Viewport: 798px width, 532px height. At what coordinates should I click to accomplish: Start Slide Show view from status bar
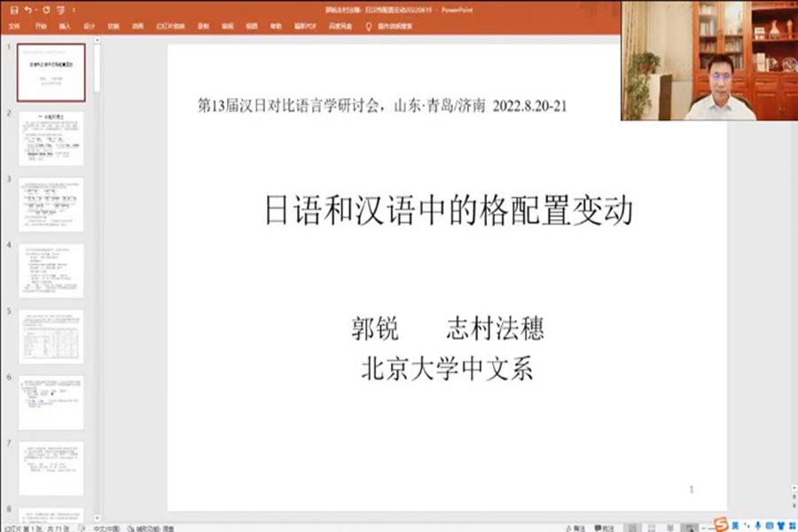click(689, 528)
